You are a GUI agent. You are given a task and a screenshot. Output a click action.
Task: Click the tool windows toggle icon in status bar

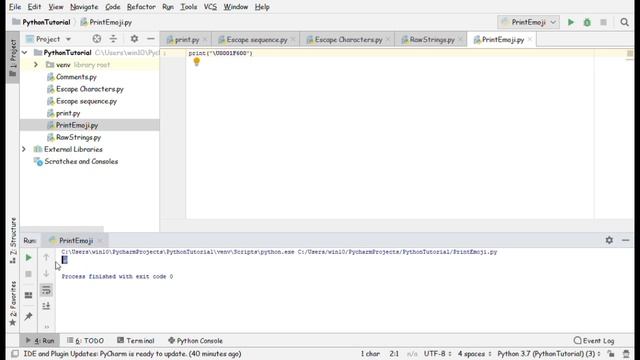click(15, 354)
